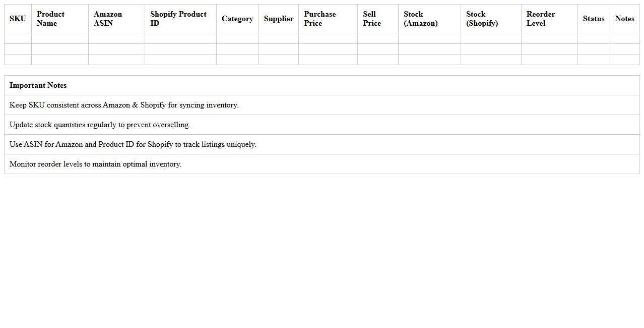Click the Stock (Shopify) column header
The height and width of the screenshot is (328, 644).
tap(490, 19)
